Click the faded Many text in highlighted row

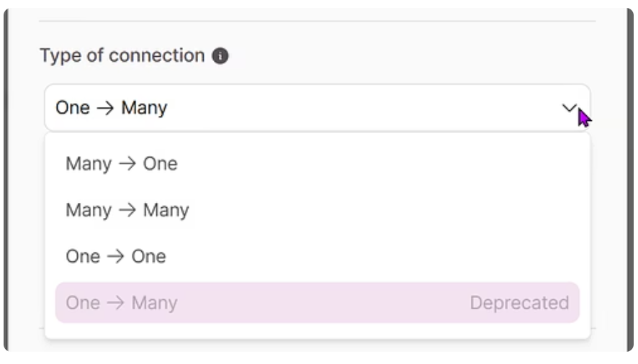click(154, 303)
